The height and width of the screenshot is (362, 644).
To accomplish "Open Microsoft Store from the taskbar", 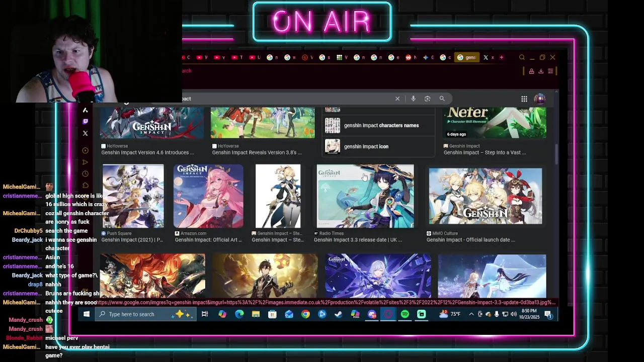I will click(x=272, y=314).
